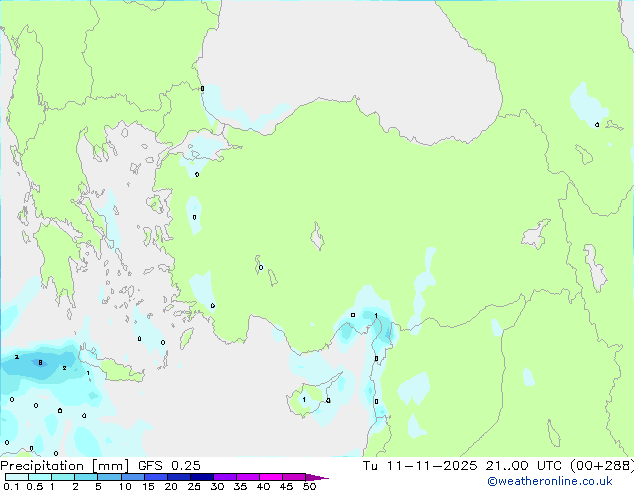Screen dimensions: 634x490
Task: Select the 5–10 mm legend color swatch
Action: tap(109, 477)
